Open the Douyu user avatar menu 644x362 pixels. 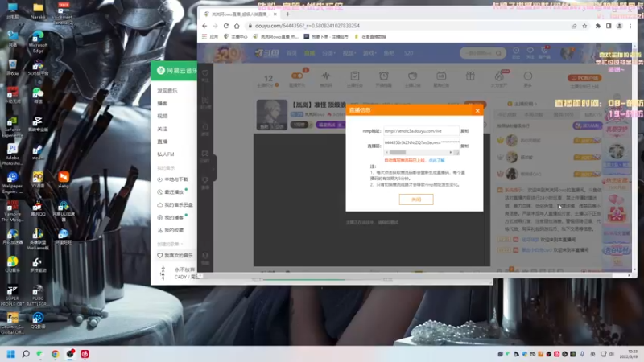[x=568, y=53]
